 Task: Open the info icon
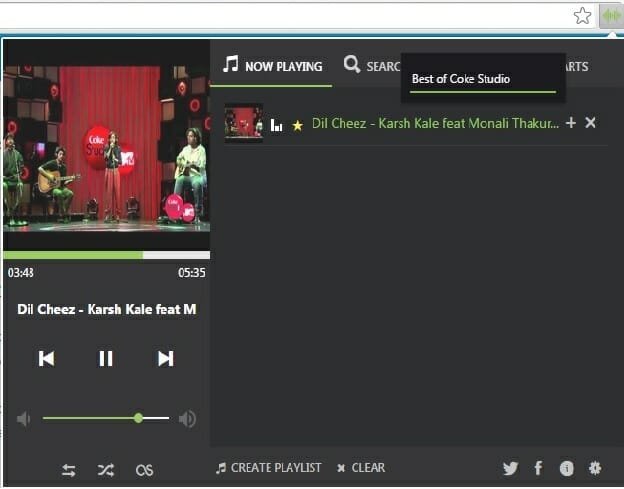[567, 468]
